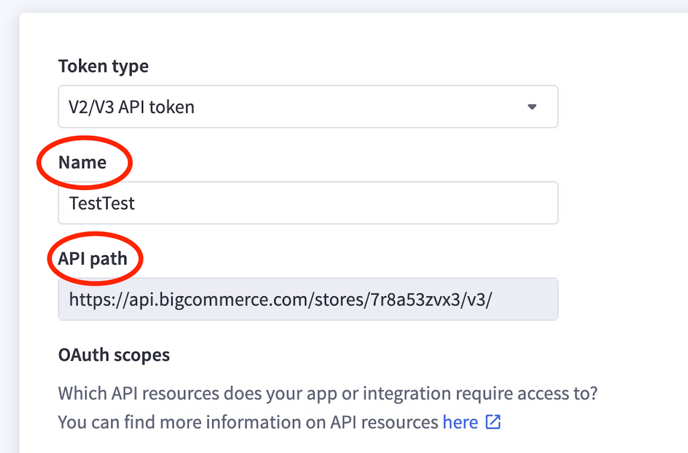
Task: Click the read-only API path field
Action: (308, 299)
